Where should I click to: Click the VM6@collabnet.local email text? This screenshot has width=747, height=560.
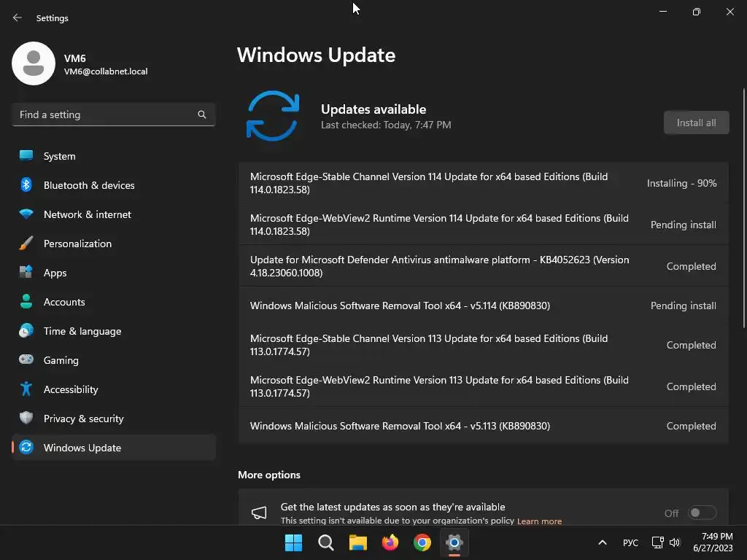[106, 71]
